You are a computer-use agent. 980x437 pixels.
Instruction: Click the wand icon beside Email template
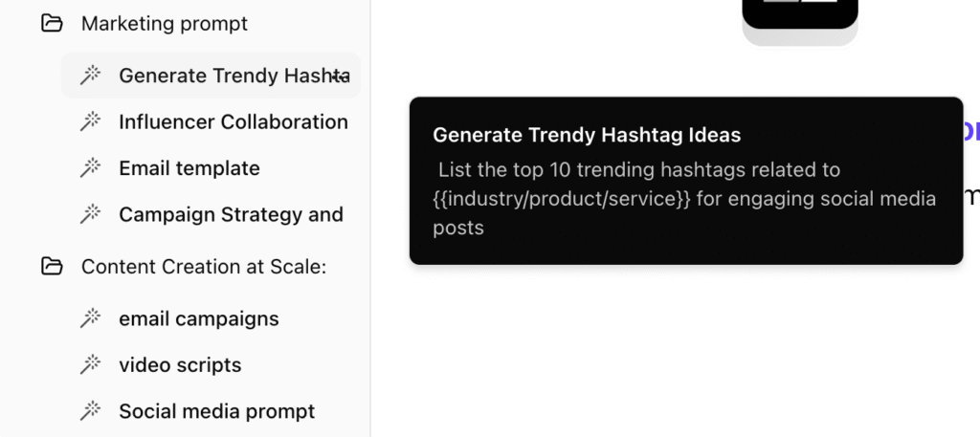pyautogui.click(x=91, y=168)
